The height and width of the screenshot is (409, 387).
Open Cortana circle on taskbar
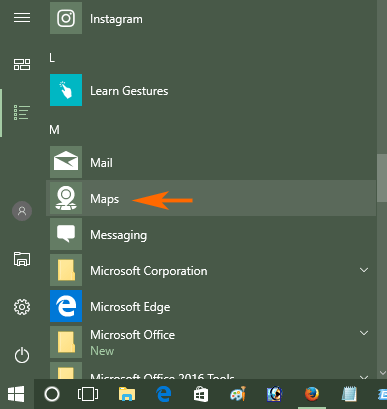point(52,394)
